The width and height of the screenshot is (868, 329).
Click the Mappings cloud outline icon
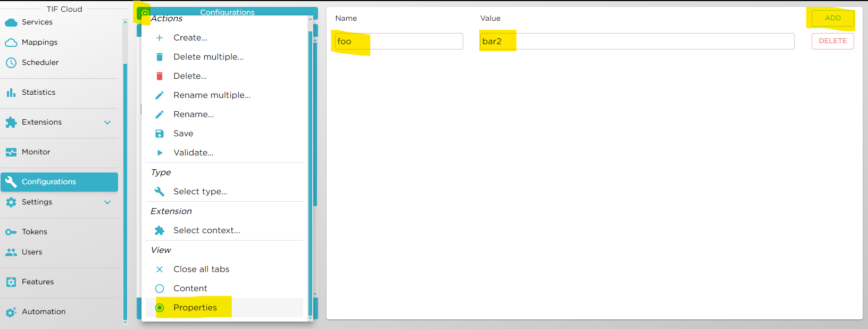click(11, 43)
